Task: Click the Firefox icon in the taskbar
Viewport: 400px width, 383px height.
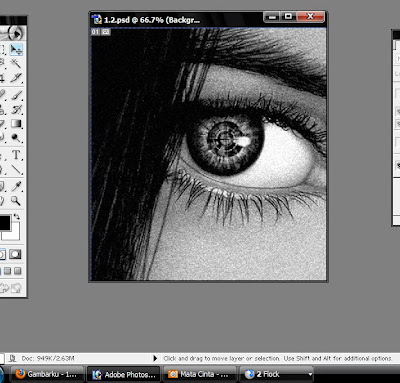Action: click(x=21, y=374)
